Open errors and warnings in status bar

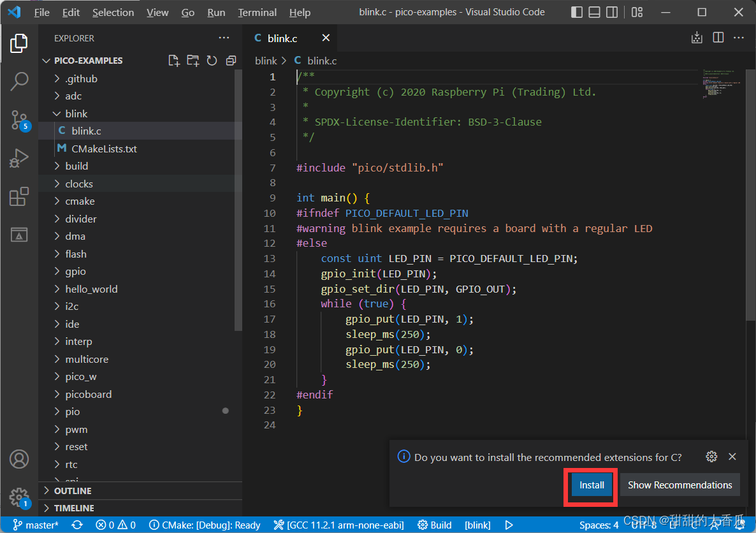(116, 525)
